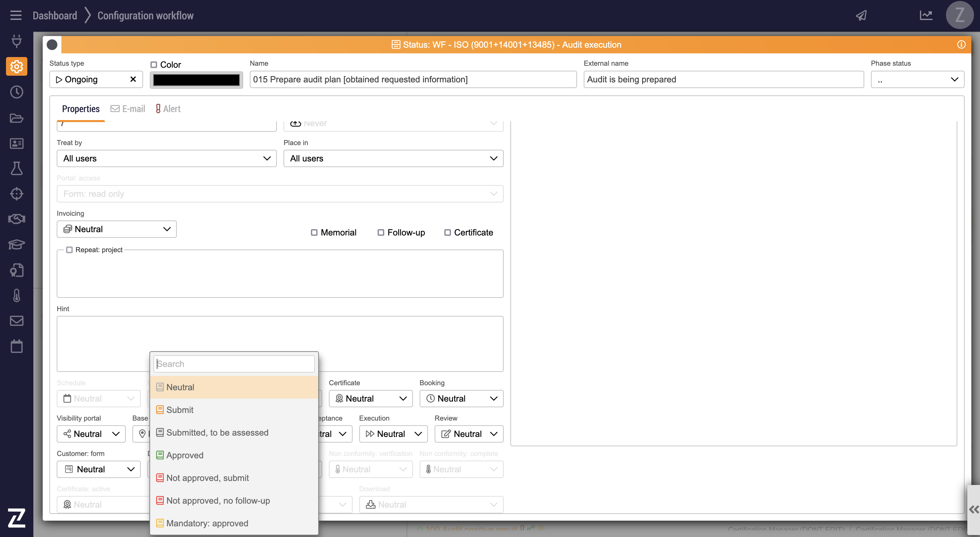Select Approved from the dropdown list
Viewport: 980px width, 537px height.
(x=185, y=455)
